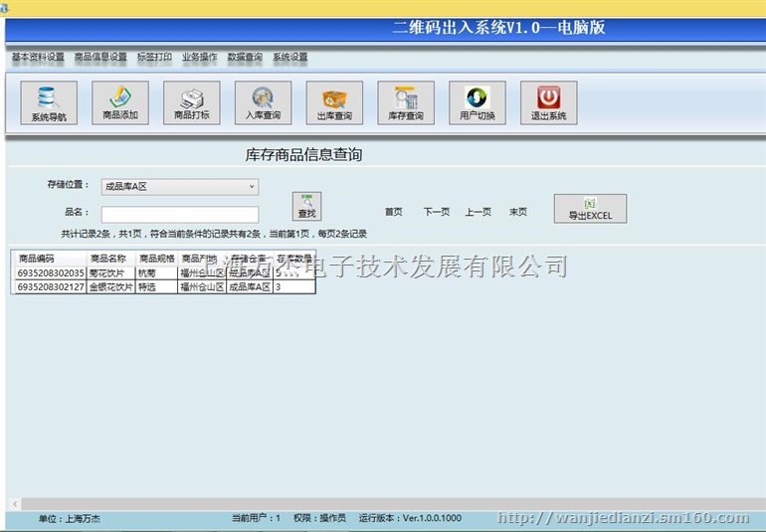Click the horizontal scrollbar left arrow
766x532 pixels.
(15, 504)
